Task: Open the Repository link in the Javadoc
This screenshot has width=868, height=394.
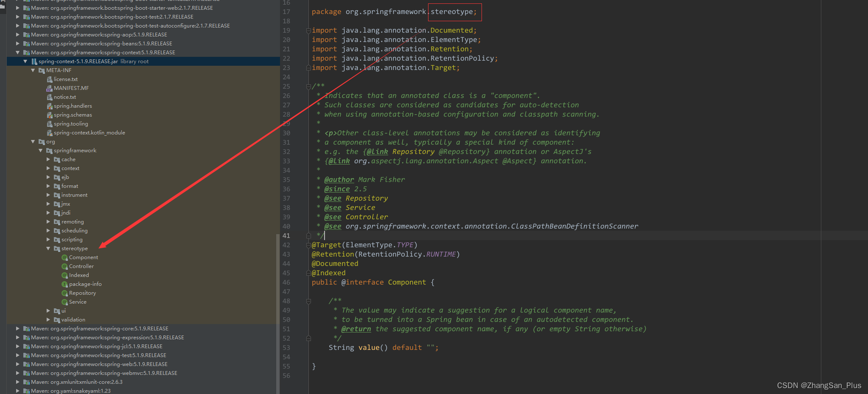Action: (x=413, y=152)
